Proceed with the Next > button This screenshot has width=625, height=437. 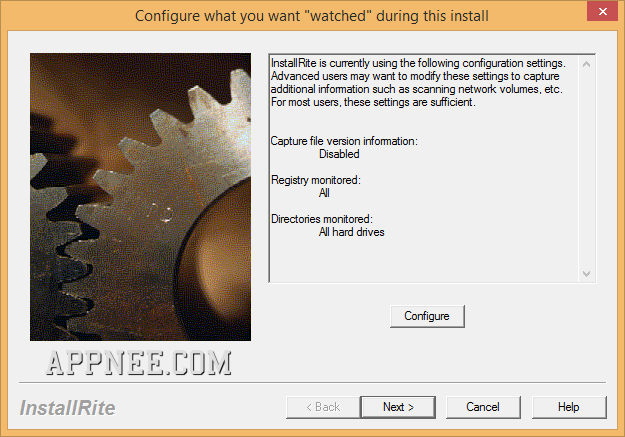[x=398, y=407]
